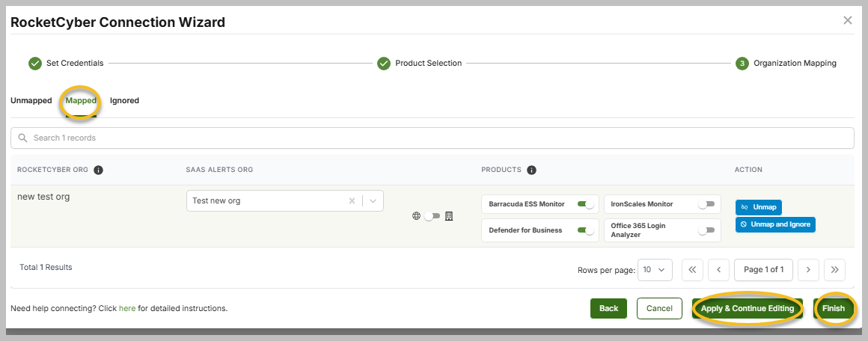Toggle the globe/building switch
The height and width of the screenshot is (341, 868).
coord(432,216)
